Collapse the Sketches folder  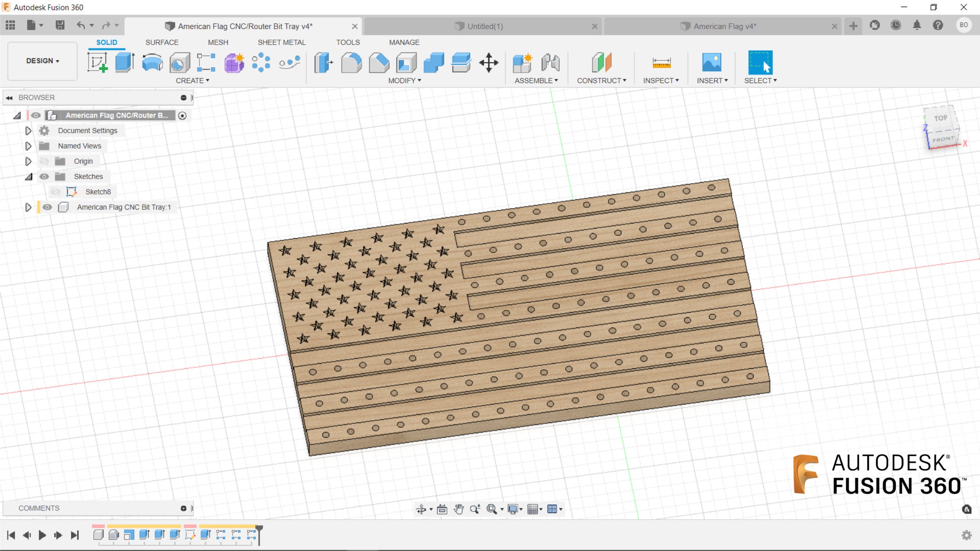click(28, 176)
